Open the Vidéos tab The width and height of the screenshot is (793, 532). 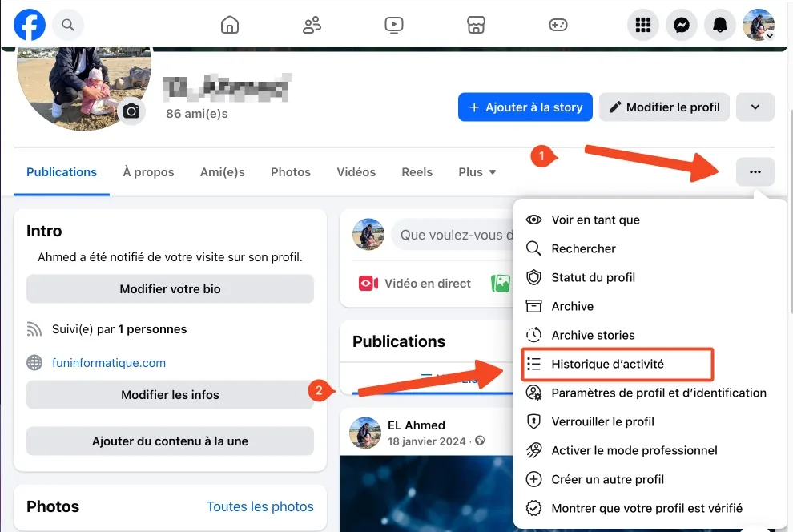[356, 172]
